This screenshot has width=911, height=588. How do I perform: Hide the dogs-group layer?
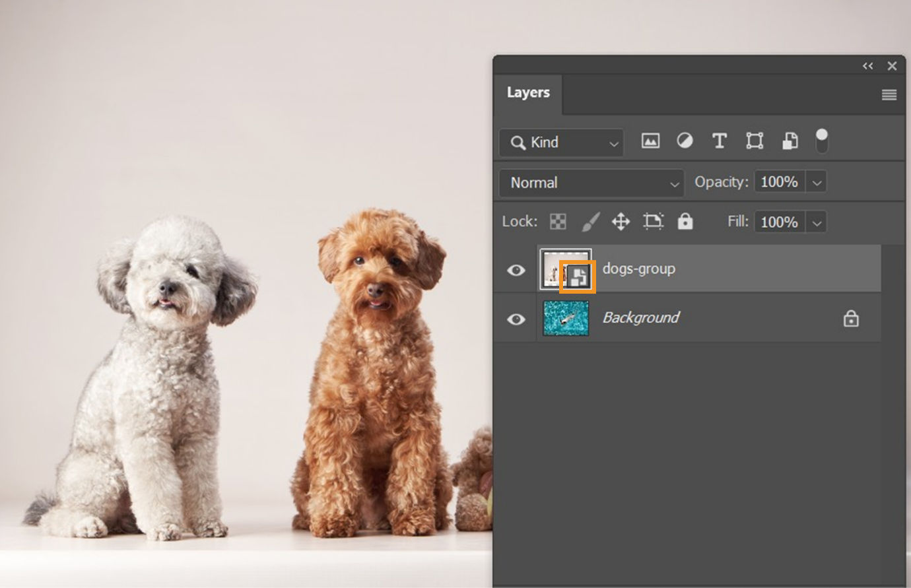[x=516, y=270]
